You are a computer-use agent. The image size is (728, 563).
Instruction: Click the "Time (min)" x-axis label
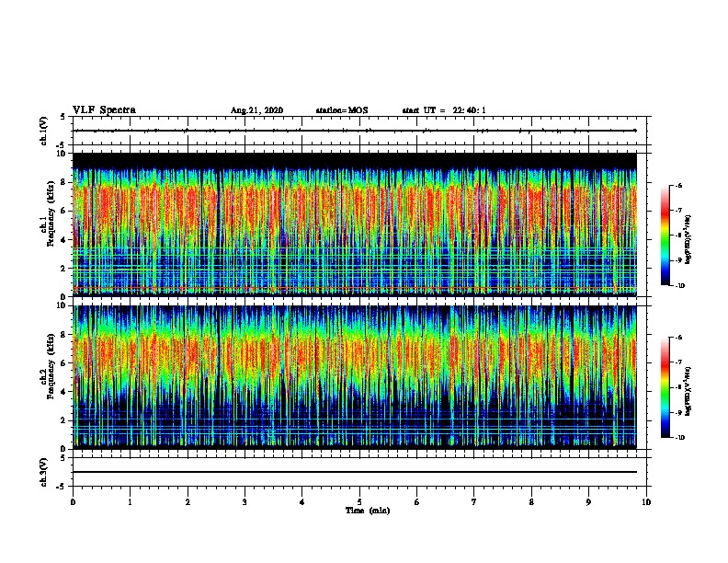pyautogui.click(x=368, y=511)
